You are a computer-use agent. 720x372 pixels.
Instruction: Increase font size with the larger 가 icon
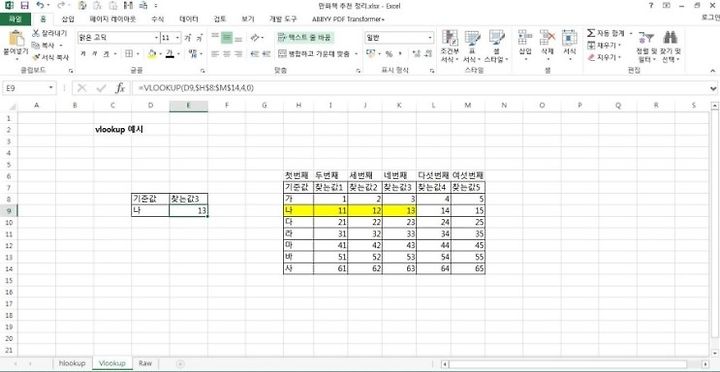point(187,38)
